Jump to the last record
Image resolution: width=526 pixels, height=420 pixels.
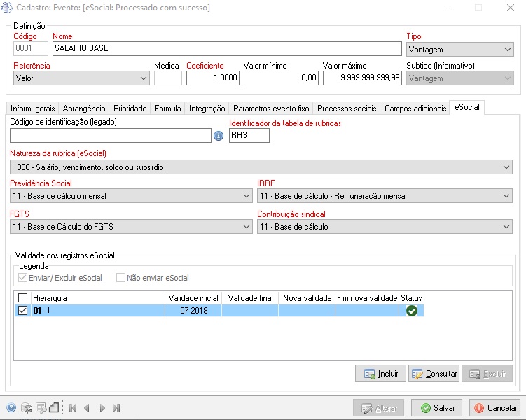pos(116,408)
